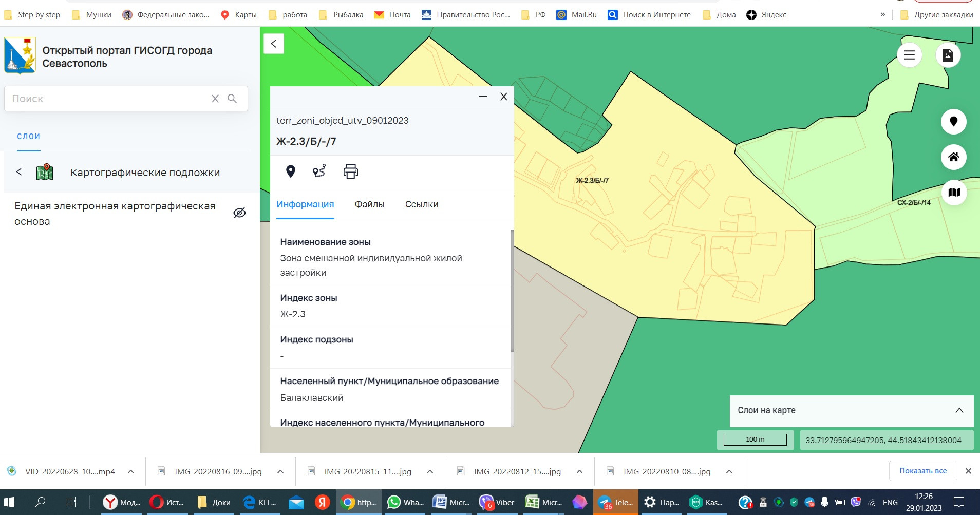Open the options arrow for VID_20220628_10....mp4
Image resolution: width=980 pixels, height=515 pixels.
click(131, 471)
